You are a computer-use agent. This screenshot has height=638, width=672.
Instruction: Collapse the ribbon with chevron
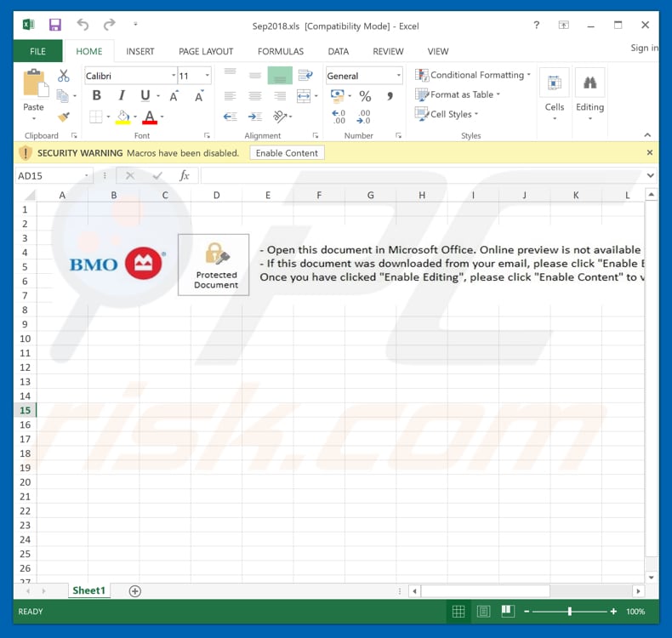(x=647, y=135)
